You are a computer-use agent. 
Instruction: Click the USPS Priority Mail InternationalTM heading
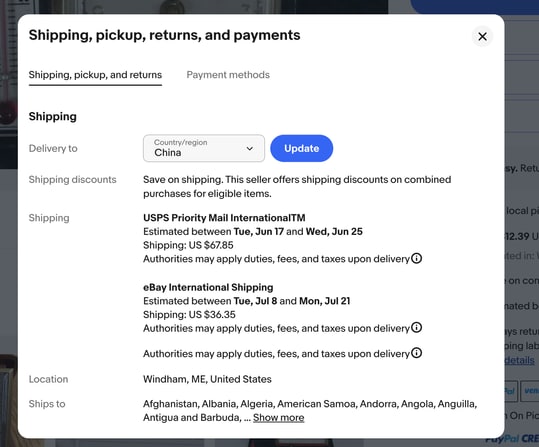point(224,218)
